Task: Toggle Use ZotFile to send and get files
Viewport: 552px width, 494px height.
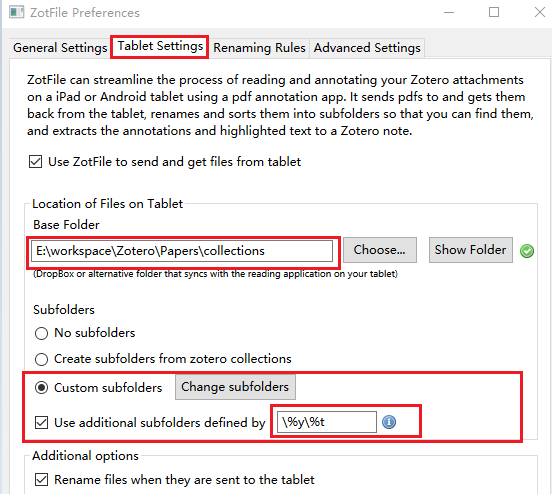Action: [x=36, y=162]
